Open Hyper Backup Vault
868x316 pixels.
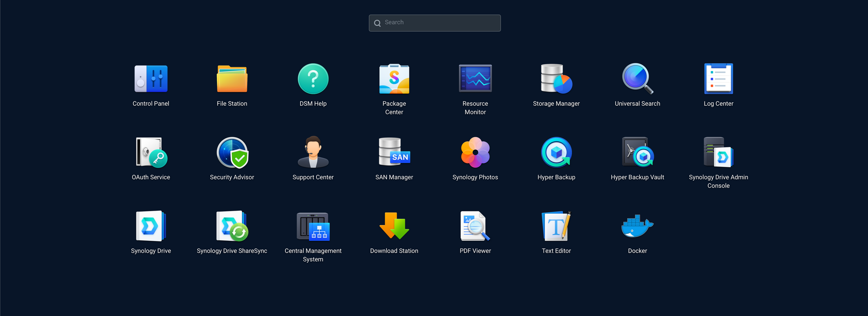pyautogui.click(x=637, y=152)
